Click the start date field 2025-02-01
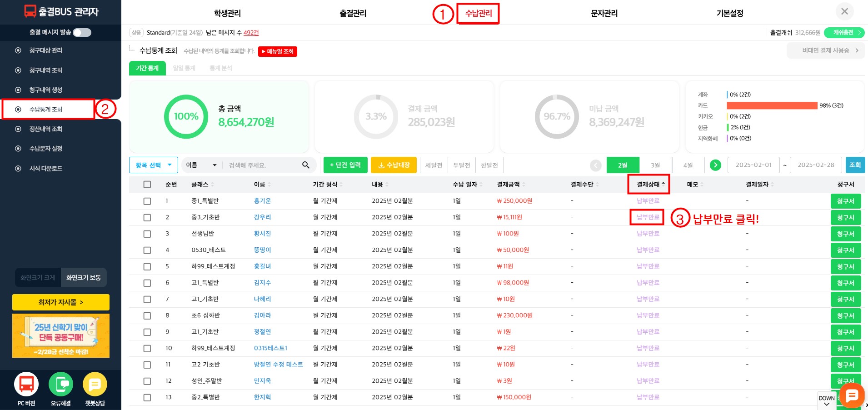This screenshot has height=410, width=868. tap(753, 165)
